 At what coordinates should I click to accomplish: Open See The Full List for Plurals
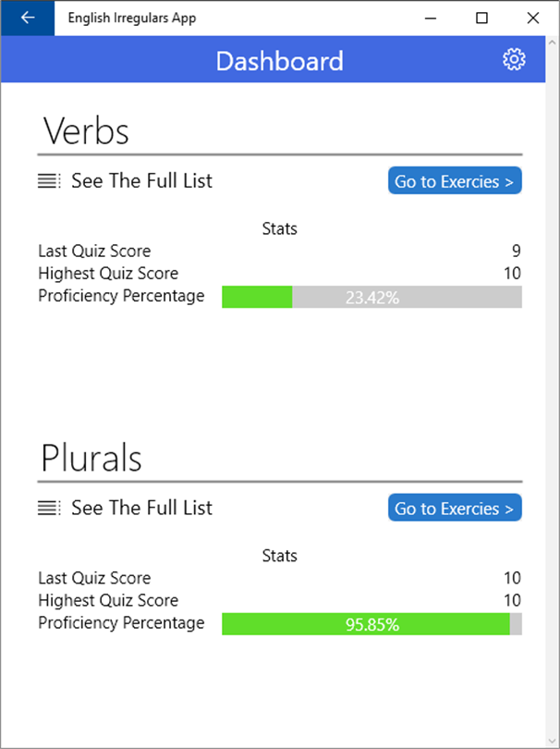tap(141, 508)
